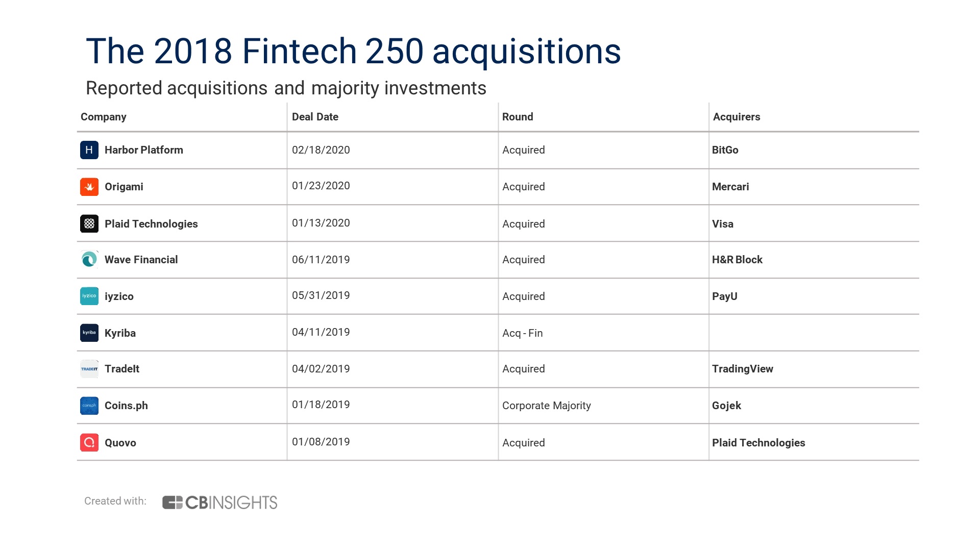The height and width of the screenshot is (551, 980).
Task: Open the BitGo acquirer link
Action: click(725, 150)
